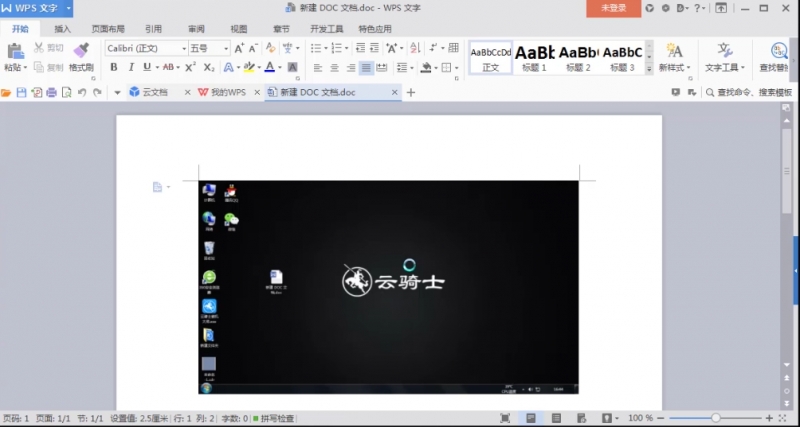Image resolution: width=800 pixels, height=427 pixels.
Task: Select the embedded desktop screenshot image
Action: pyautogui.click(x=388, y=287)
